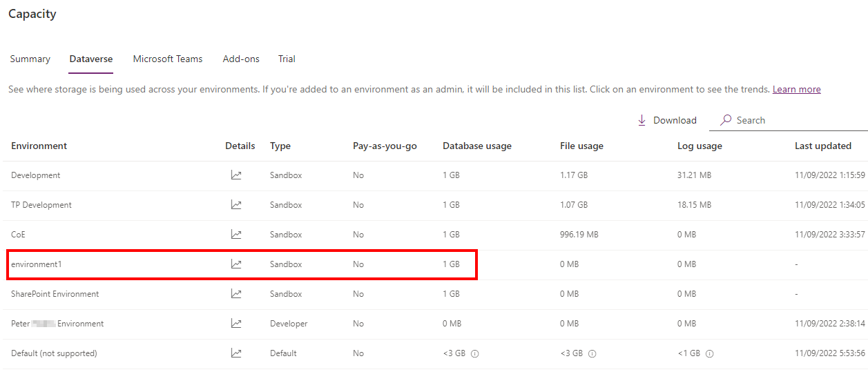The width and height of the screenshot is (868, 372).
Task: Click info icon beside Default file usage
Action: [592, 353]
